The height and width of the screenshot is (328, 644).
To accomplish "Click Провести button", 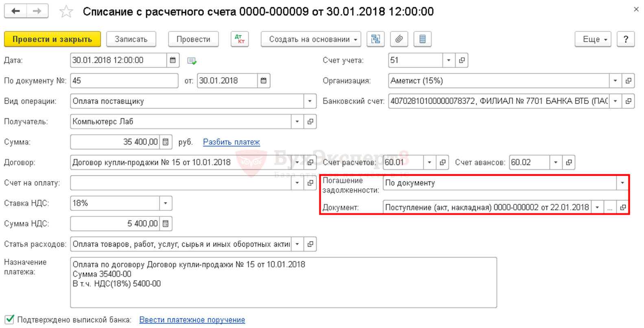I will pos(193,39).
